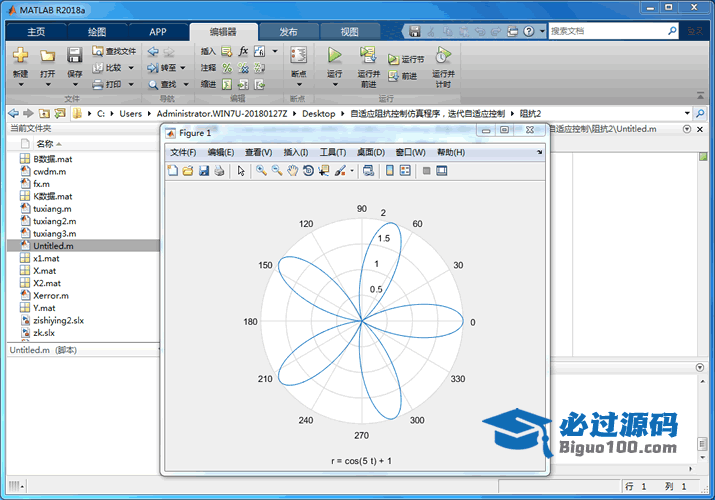Switch to the 绘图 ribbon tab
The image size is (715, 500).
[x=97, y=31]
